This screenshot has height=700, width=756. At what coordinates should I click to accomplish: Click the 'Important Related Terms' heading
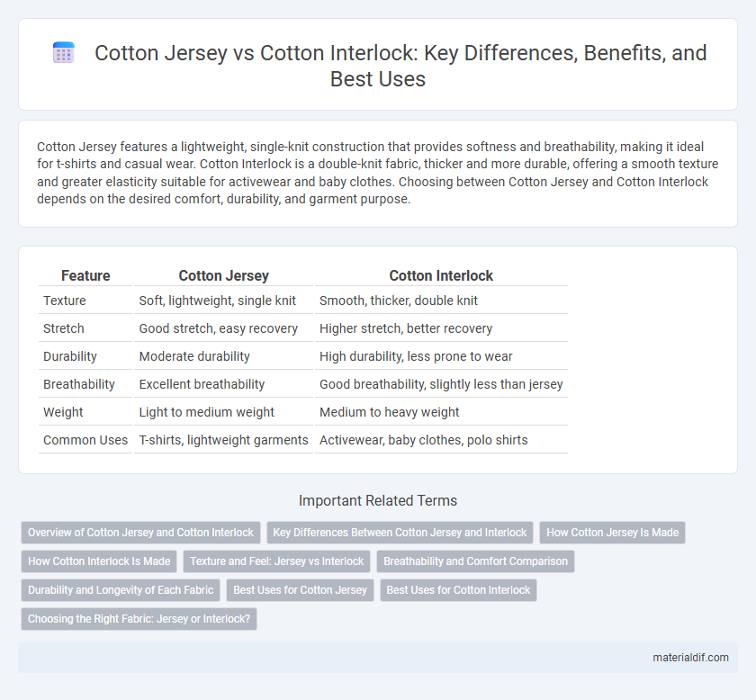click(x=378, y=501)
